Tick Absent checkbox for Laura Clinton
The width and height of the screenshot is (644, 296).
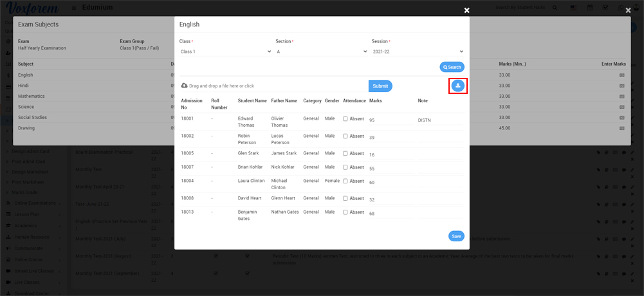tap(345, 181)
